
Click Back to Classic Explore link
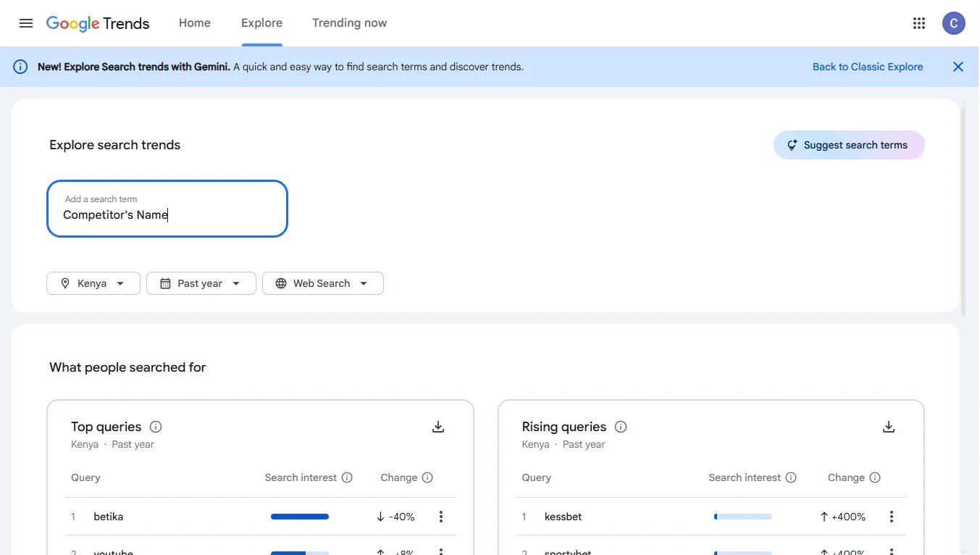(x=868, y=67)
